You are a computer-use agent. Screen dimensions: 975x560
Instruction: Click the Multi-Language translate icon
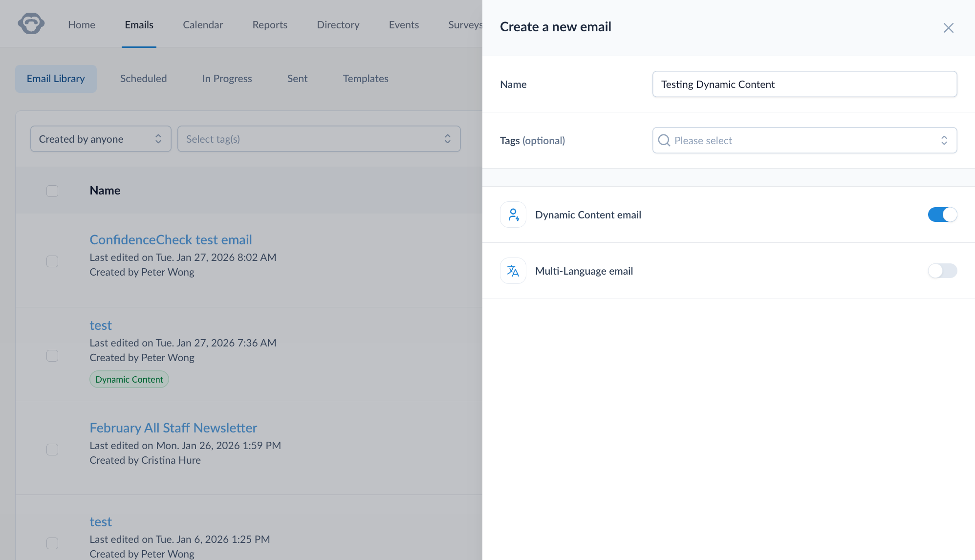tap(513, 271)
